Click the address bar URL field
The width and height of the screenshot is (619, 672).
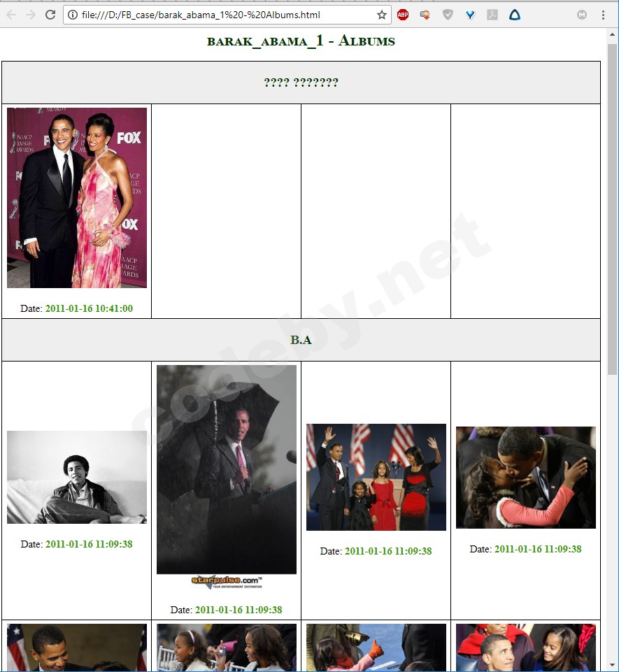[227, 15]
